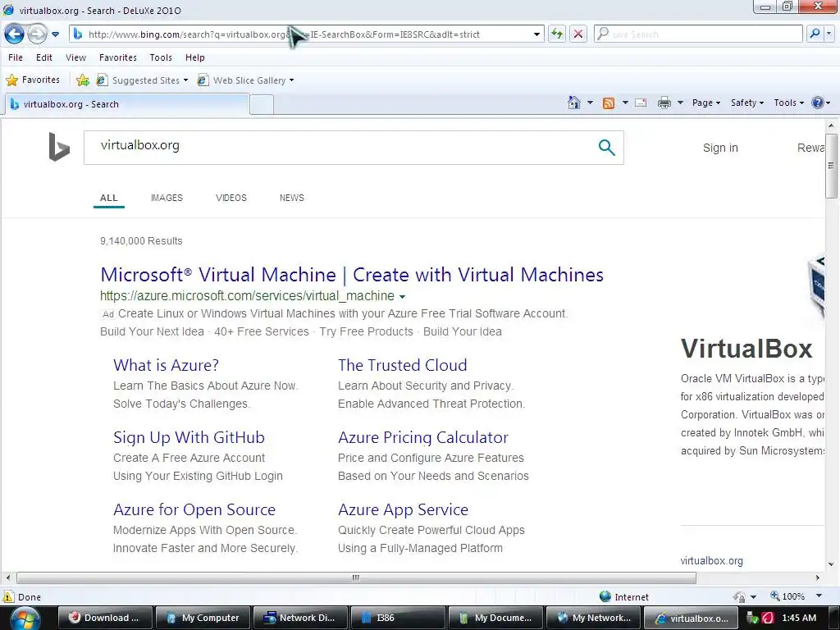Click the Help question mark icon
The width and height of the screenshot is (840, 630).
(818, 103)
